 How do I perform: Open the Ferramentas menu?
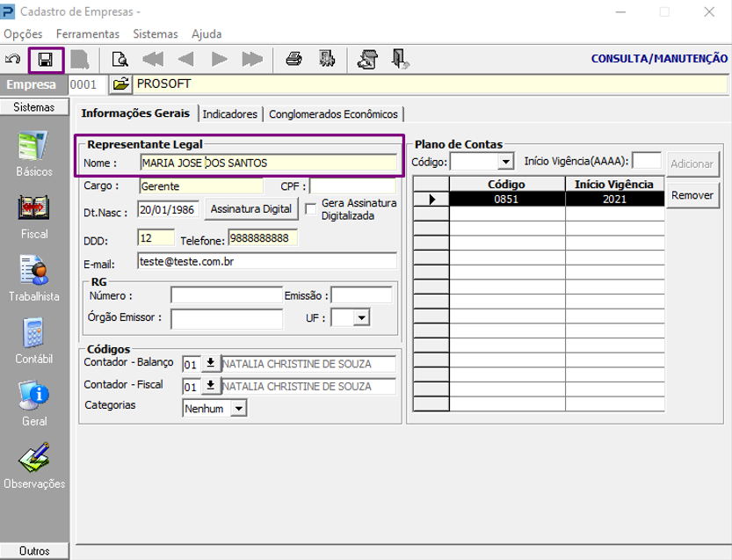click(x=87, y=33)
